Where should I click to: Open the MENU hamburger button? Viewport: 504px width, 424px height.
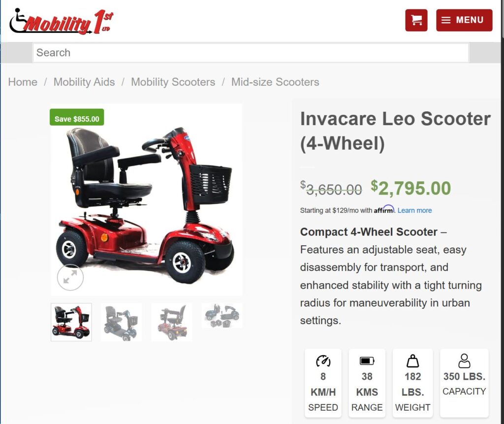click(464, 20)
